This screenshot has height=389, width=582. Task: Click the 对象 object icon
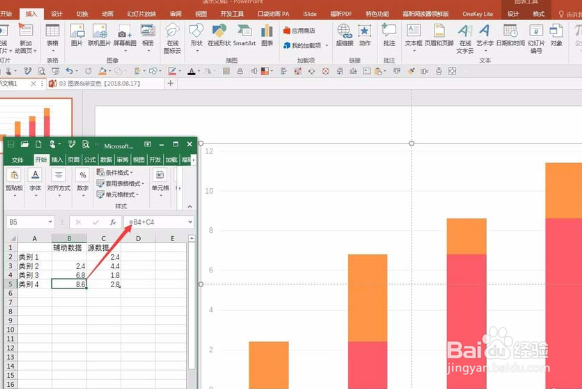[x=556, y=31]
